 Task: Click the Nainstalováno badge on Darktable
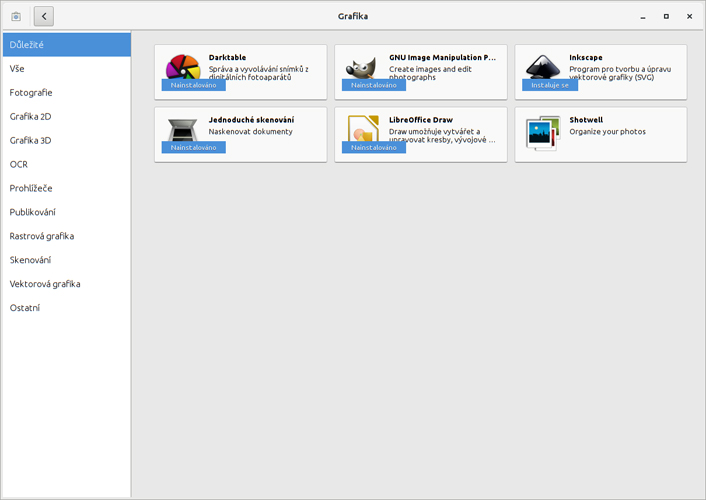[194, 85]
